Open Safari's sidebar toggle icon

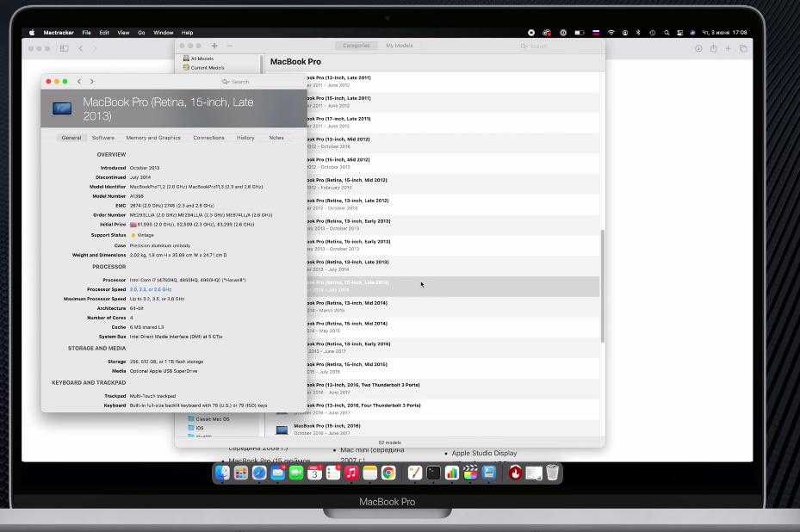(64, 49)
